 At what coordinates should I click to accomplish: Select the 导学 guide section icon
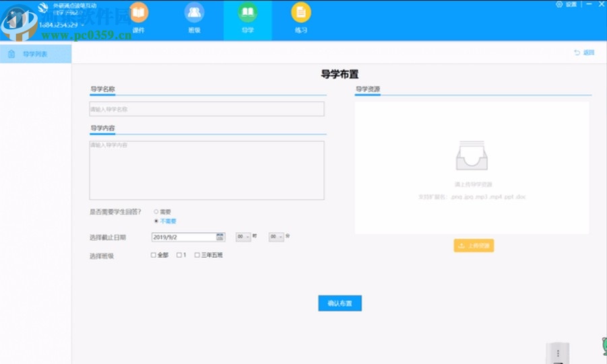247,13
